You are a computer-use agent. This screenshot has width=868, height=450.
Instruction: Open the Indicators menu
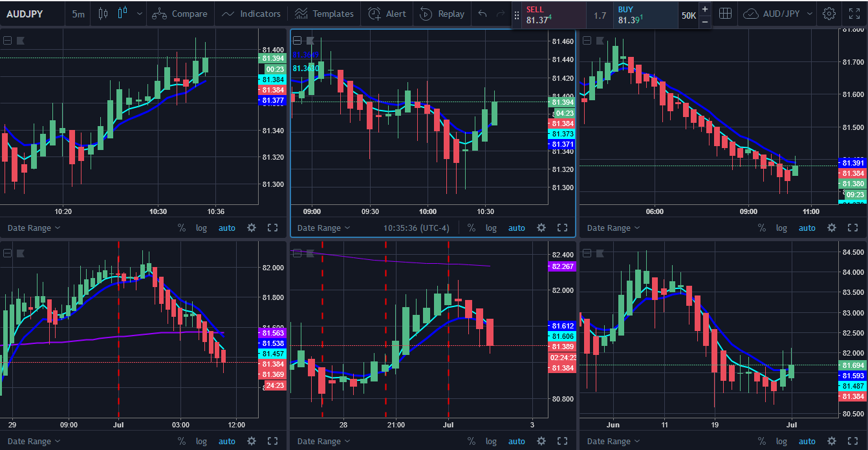pos(251,14)
